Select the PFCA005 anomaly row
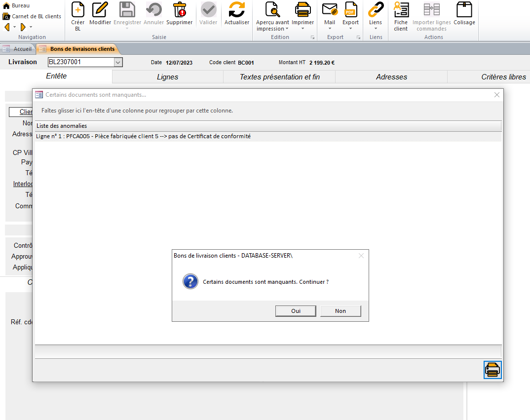 tap(144, 136)
